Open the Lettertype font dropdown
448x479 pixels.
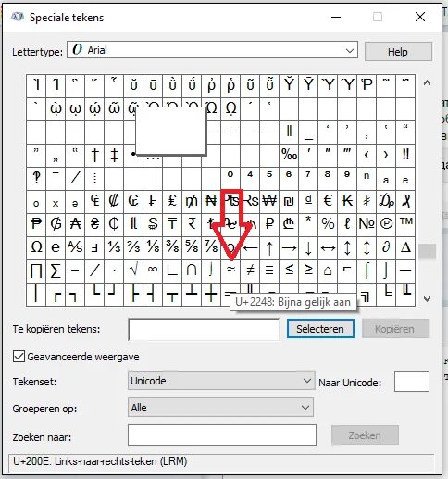point(212,50)
